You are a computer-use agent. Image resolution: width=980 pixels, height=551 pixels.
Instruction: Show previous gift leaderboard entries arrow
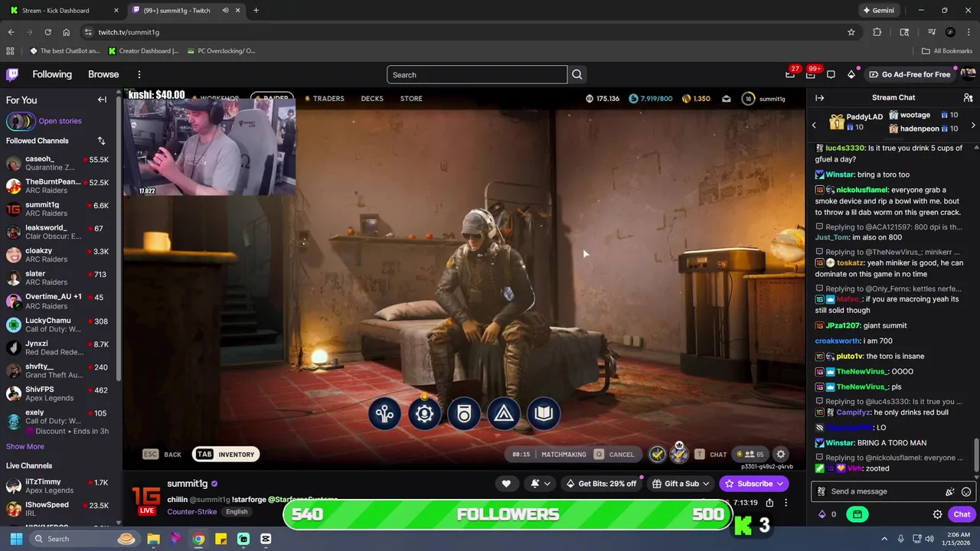[x=814, y=125]
